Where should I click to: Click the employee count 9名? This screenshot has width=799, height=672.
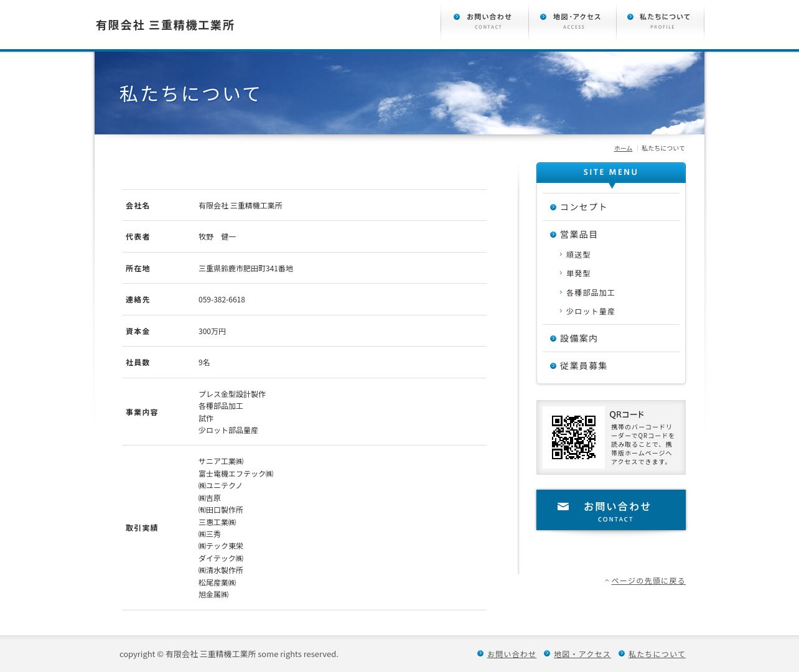coord(204,363)
